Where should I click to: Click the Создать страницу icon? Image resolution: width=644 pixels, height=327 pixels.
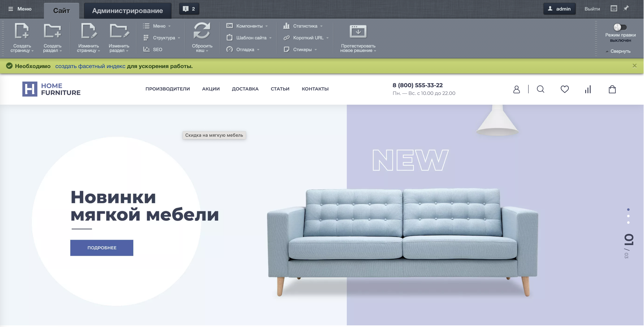[x=22, y=31]
